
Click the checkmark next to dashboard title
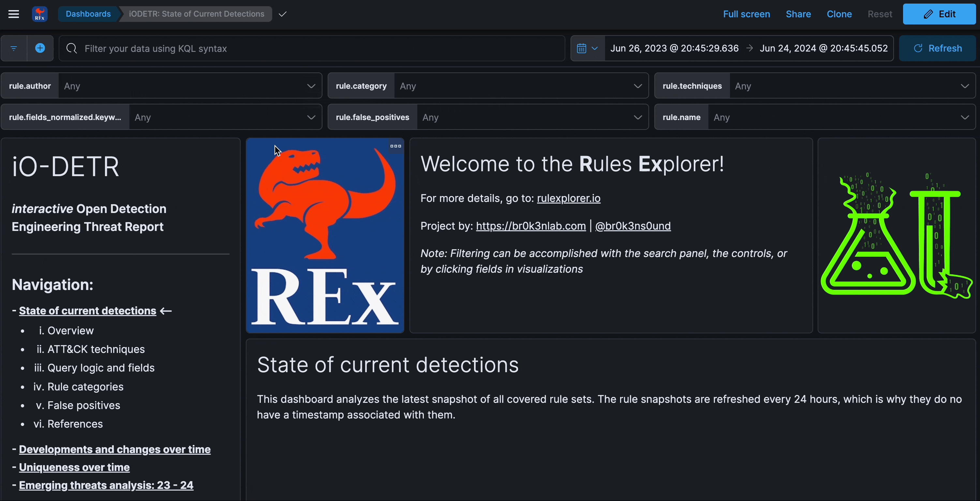[282, 14]
